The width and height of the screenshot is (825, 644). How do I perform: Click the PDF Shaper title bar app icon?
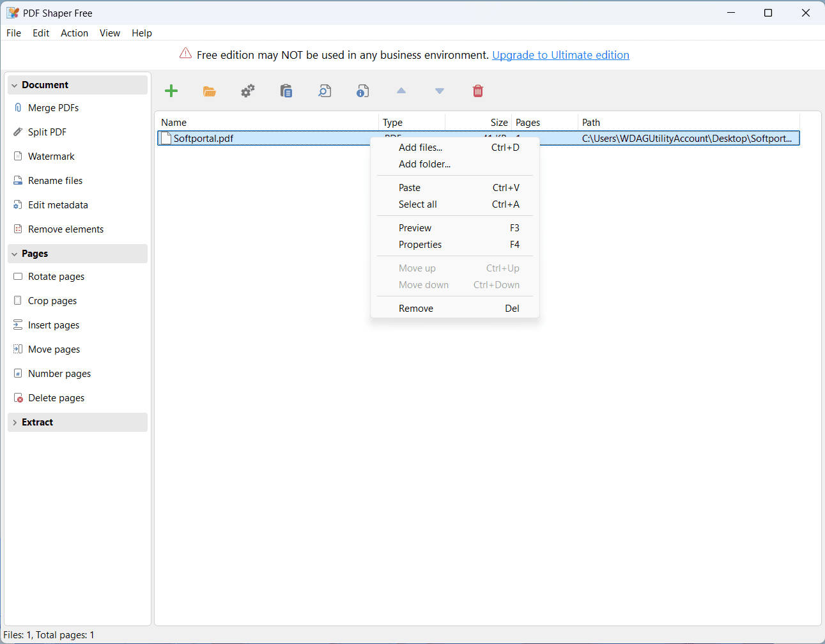(x=13, y=13)
